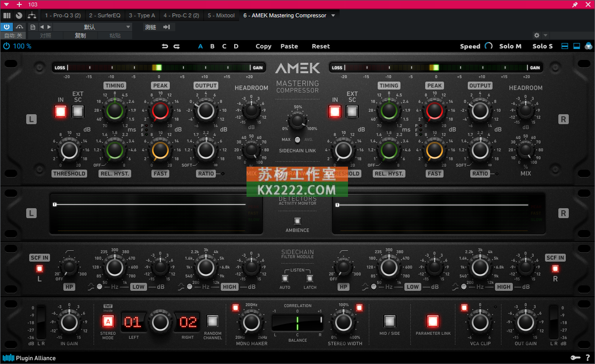
Task: Click the blue host power bypass icon
Action: [x=7, y=27]
